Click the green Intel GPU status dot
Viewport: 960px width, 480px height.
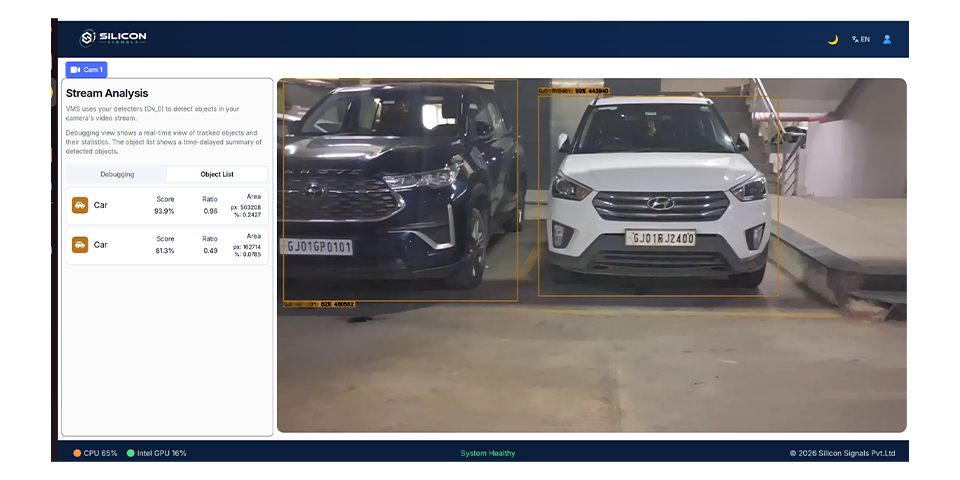[x=131, y=453]
